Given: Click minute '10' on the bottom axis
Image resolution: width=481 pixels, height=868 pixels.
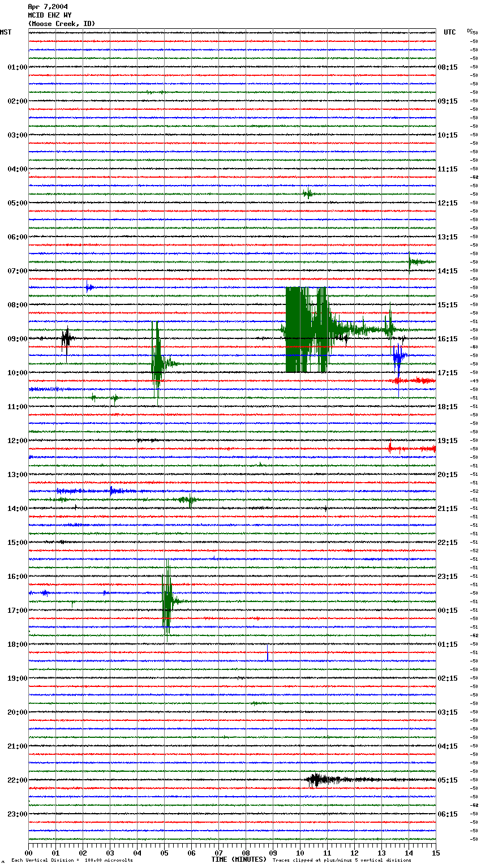Looking at the screenshot, I should 300,853.
